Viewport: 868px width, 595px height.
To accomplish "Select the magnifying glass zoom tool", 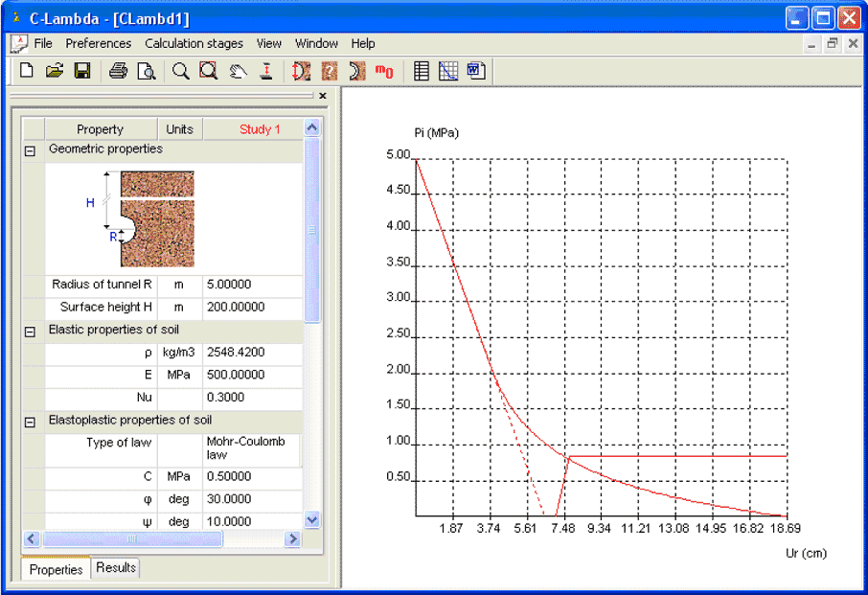I will pos(180,71).
